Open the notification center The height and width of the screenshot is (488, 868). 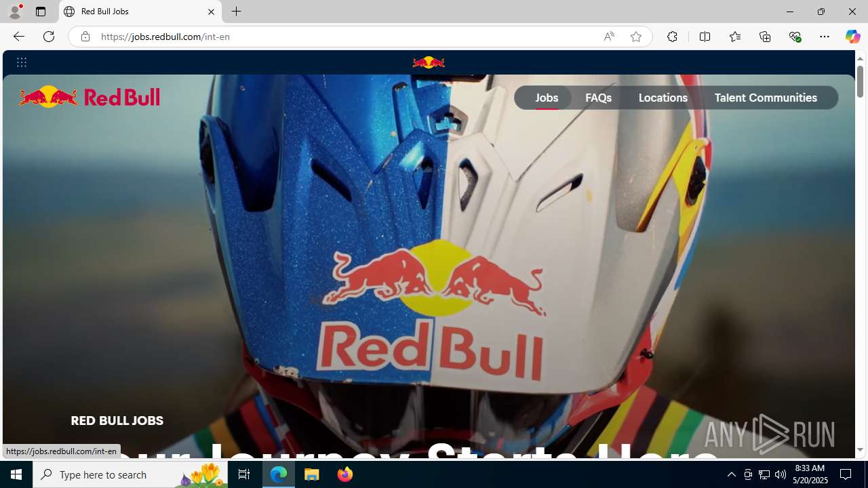(x=846, y=474)
